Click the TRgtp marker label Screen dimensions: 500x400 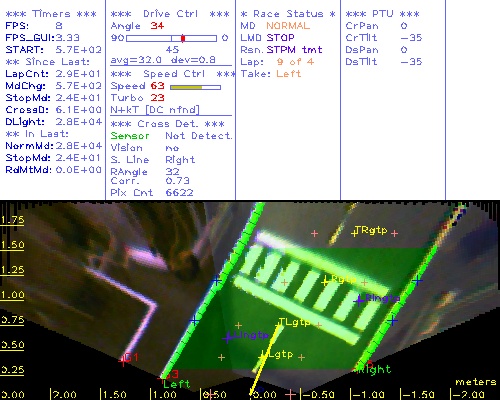(371, 230)
